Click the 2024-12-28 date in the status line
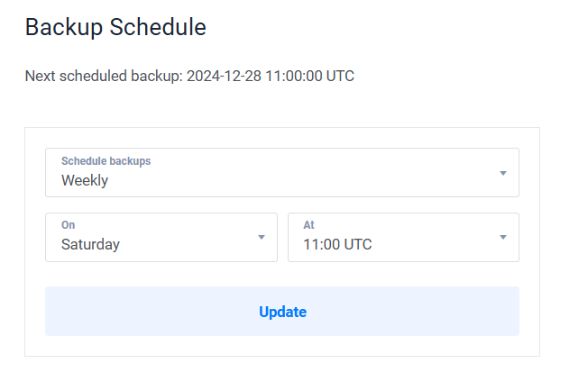This screenshot has width=588, height=372. click(x=224, y=76)
